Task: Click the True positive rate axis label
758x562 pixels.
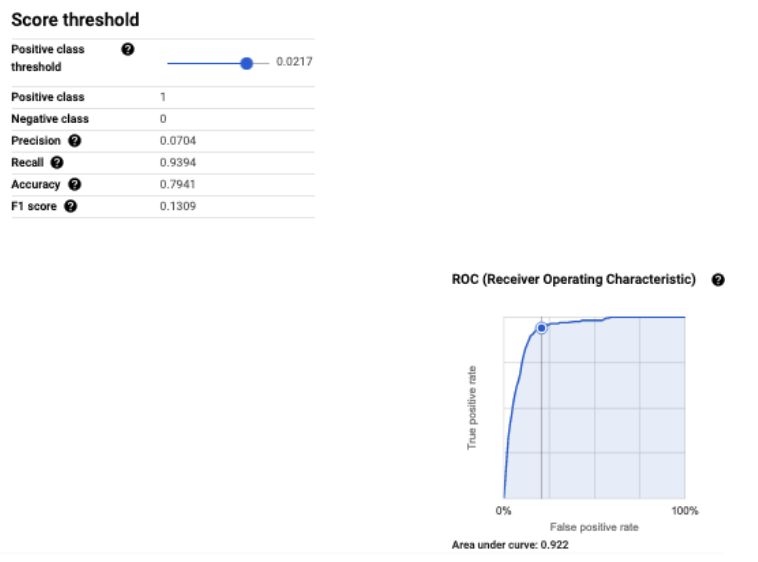Action: click(473, 407)
